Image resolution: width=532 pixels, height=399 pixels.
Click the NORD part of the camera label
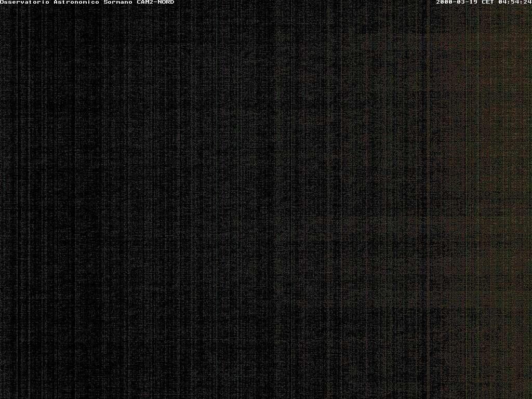pyautogui.click(x=164, y=3)
